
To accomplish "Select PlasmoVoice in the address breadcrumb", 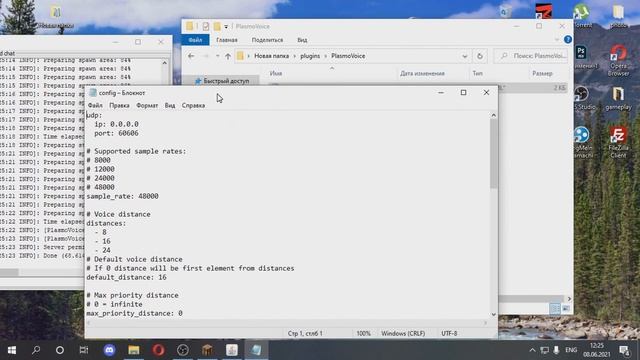I will [x=348, y=56].
